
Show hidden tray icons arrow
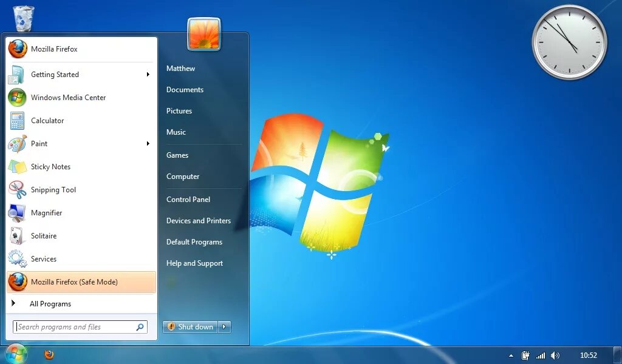[x=511, y=356]
